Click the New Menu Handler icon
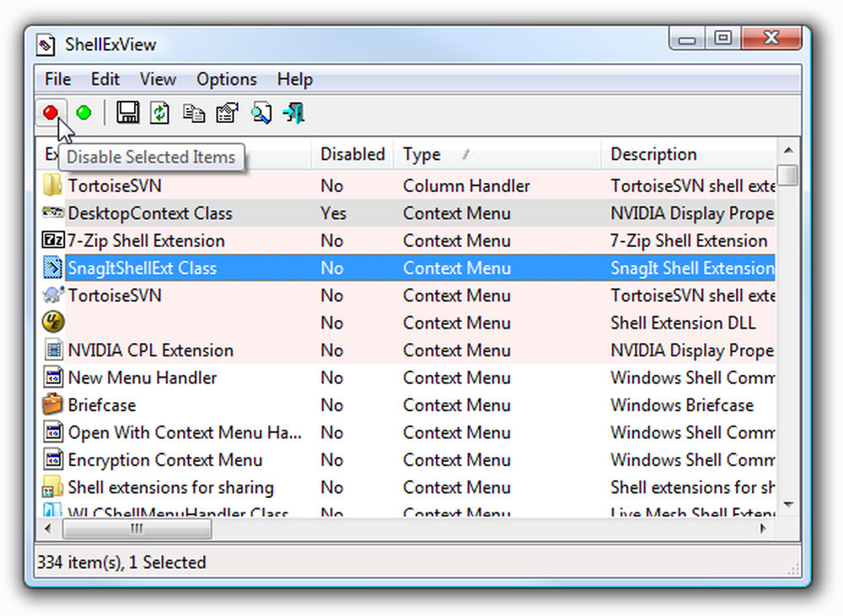The image size is (843, 616). coord(52,378)
